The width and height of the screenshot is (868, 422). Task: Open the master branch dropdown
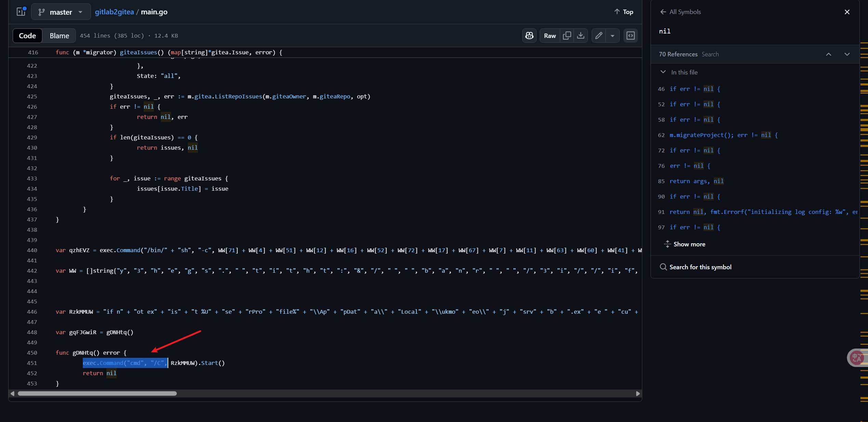[x=61, y=12]
